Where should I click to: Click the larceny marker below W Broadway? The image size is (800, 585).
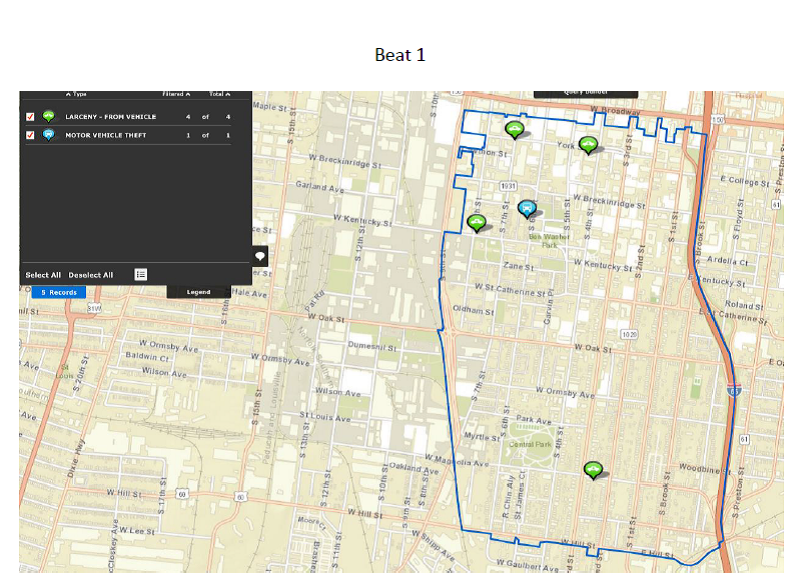point(514,129)
